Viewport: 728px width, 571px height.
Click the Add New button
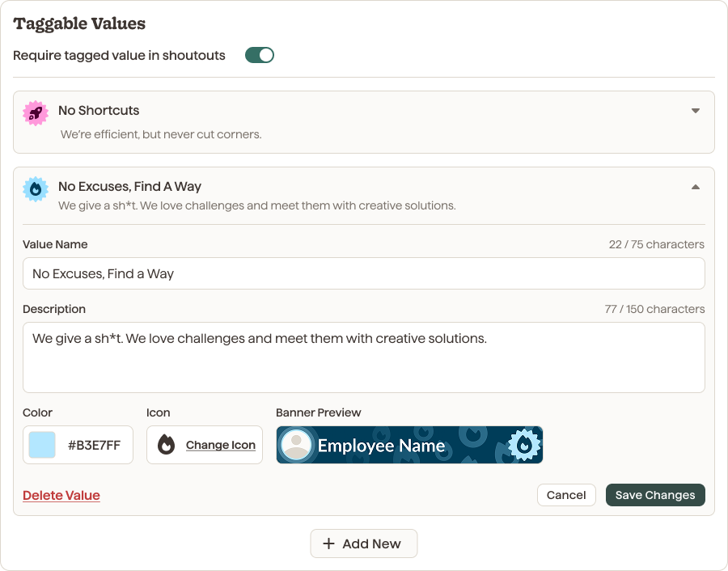point(364,544)
